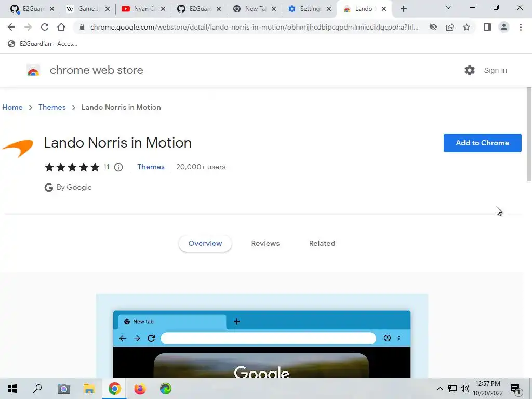Click the Chrome Web Store logo
The height and width of the screenshot is (399, 532).
33,70
